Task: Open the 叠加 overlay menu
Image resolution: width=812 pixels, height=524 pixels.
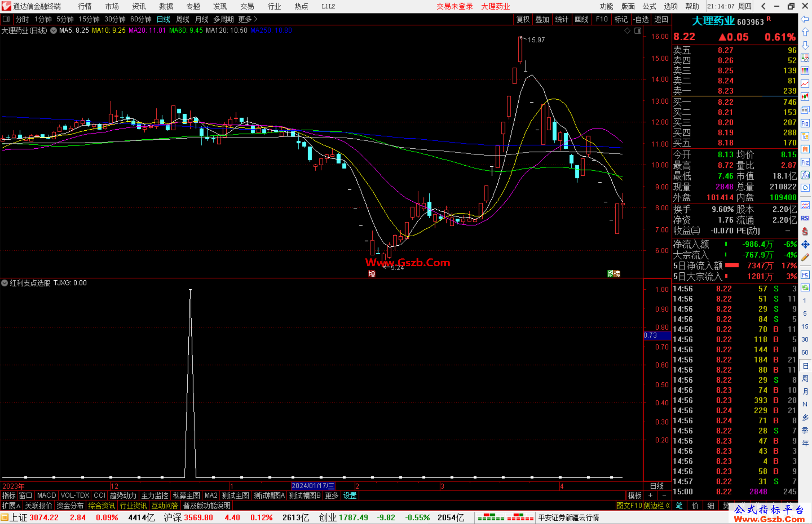Action: [x=542, y=19]
